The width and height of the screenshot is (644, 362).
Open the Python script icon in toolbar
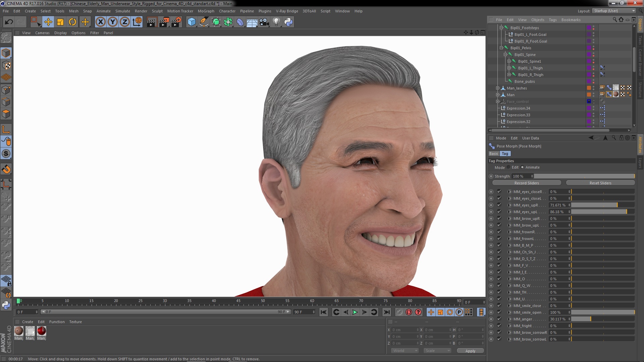coord(288,22)
